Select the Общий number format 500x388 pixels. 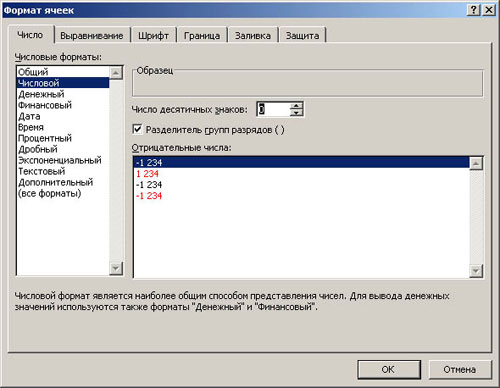point(63,72)
